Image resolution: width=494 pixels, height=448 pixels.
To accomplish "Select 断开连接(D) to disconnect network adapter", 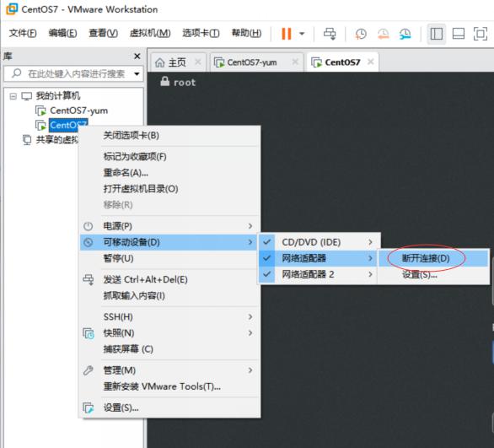I will pos(434,258).
